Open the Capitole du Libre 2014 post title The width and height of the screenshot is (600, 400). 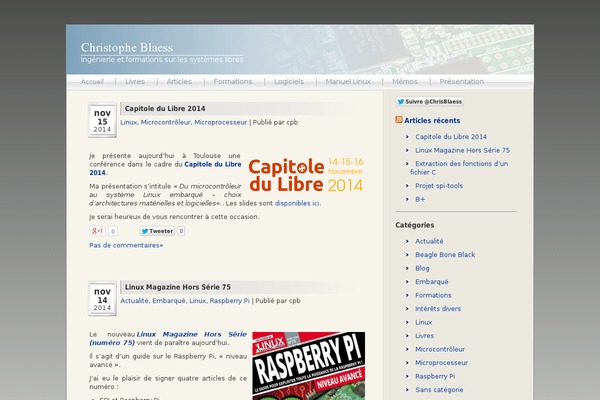(165, 108)
